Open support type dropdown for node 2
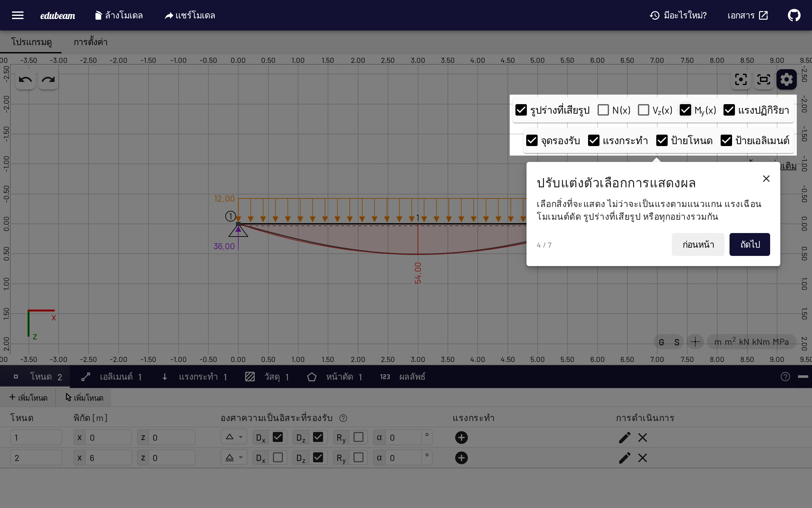Screen dimensions: 812x508 pyautogui.click(x=234, y=458)
